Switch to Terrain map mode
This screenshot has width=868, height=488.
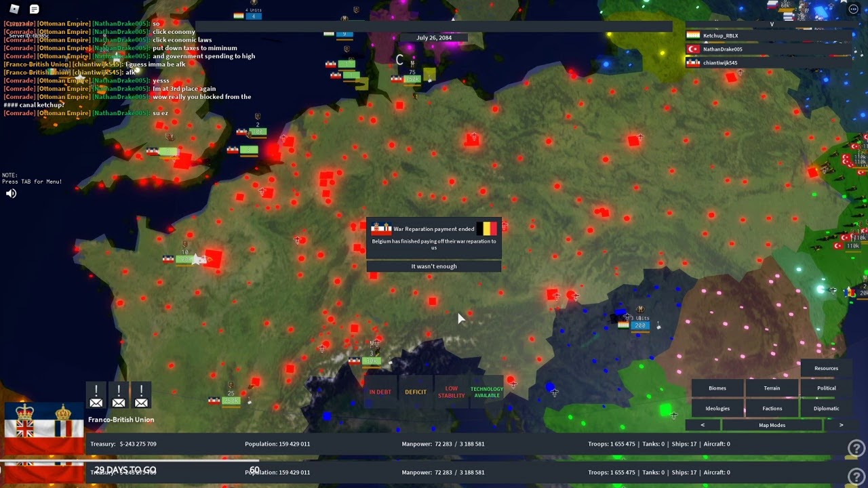(772, 388)
